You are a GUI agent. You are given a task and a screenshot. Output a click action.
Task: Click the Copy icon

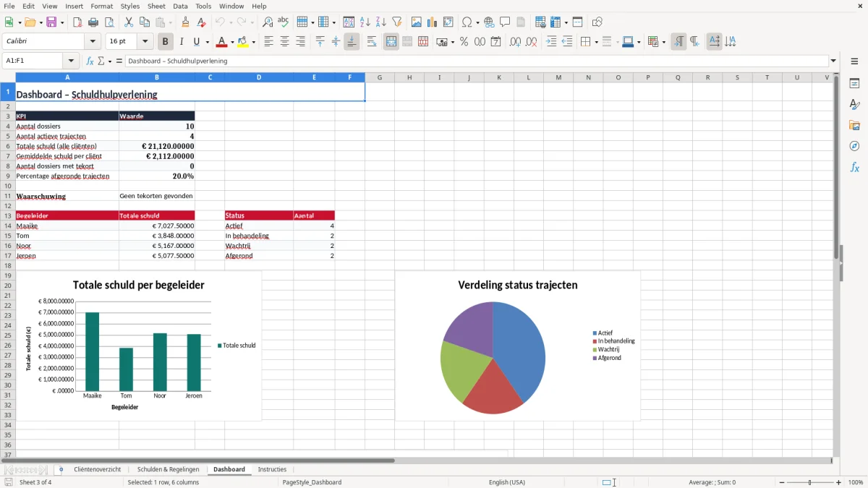144,22
